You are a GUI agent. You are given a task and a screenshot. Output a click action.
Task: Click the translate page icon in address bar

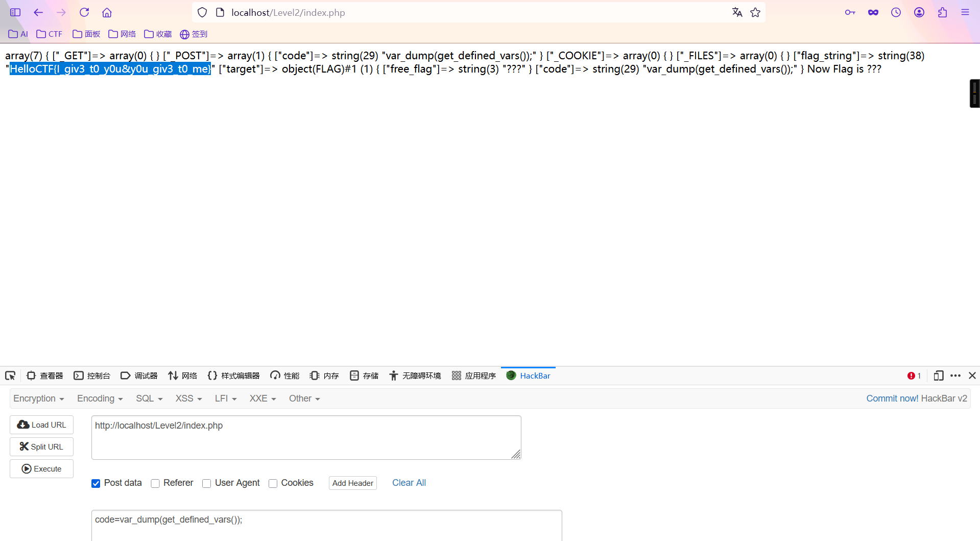[x=737, y=12]
